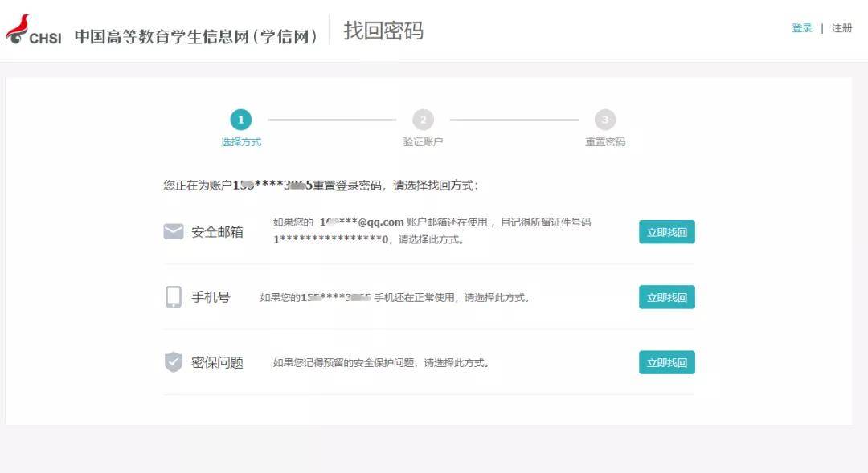Click the phone icon for 手机号
The height and width of the screenshot is (473, 868).
pos(174,296)
